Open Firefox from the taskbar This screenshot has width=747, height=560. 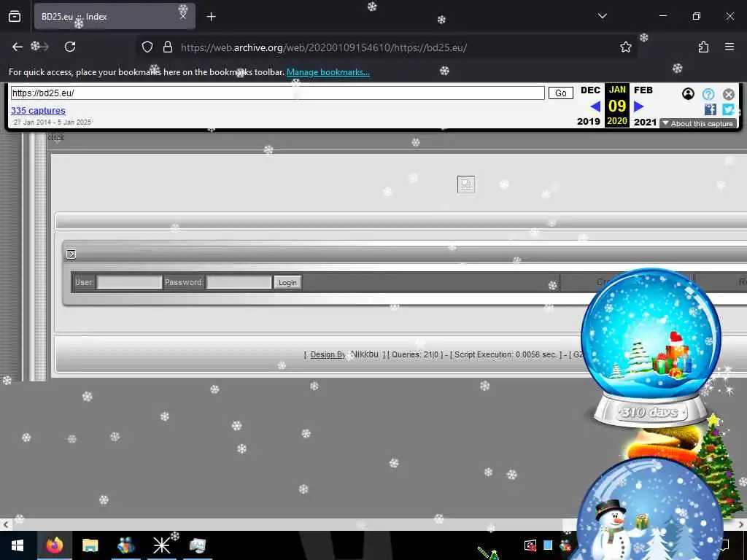click(x=55, y=545)
